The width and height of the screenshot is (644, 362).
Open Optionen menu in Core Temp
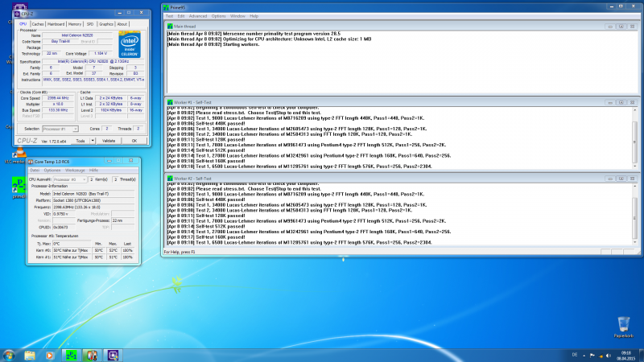click(x=52, y=170)
